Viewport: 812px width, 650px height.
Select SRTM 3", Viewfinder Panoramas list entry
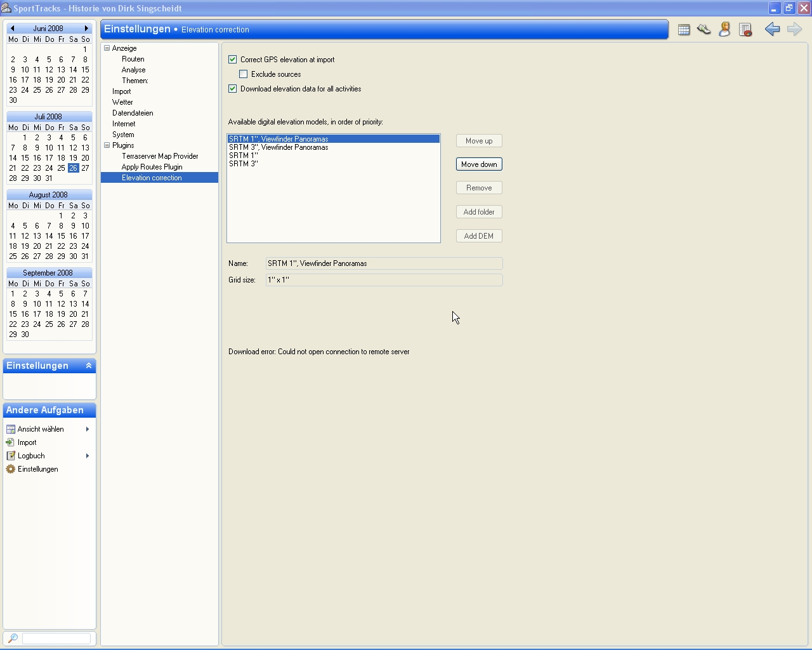(x=278, y=147)
